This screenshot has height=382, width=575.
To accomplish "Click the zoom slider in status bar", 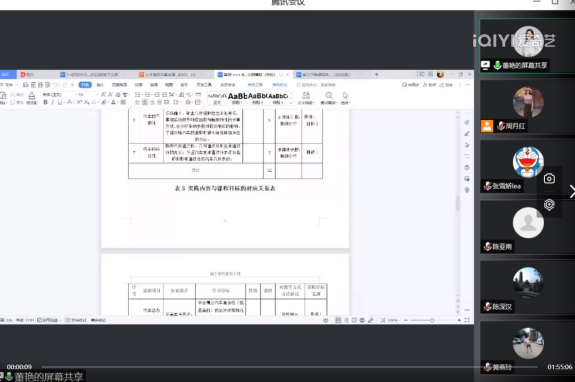I will (x=432, y=320).
